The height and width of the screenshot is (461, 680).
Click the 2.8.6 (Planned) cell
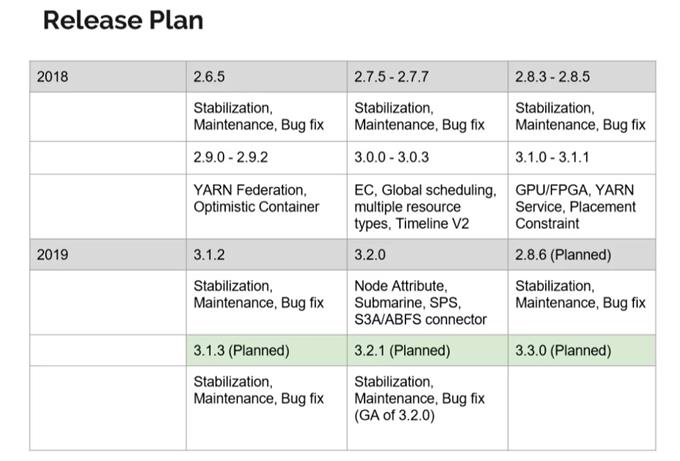[x=563, y=254]
